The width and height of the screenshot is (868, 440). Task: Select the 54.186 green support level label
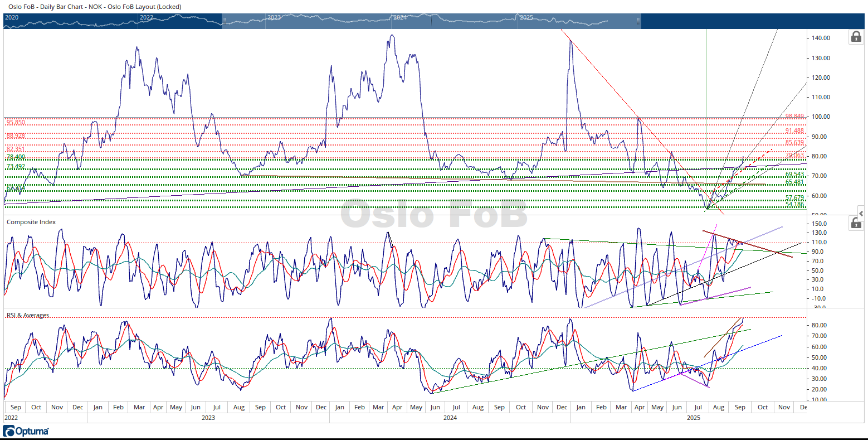[x=794, y=205]
